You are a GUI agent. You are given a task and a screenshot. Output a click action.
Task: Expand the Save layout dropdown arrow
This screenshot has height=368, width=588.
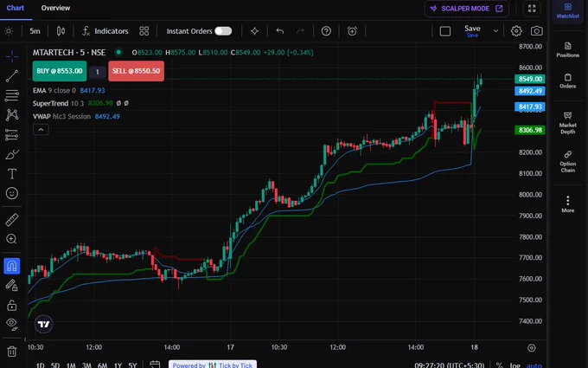pos(495,31)
